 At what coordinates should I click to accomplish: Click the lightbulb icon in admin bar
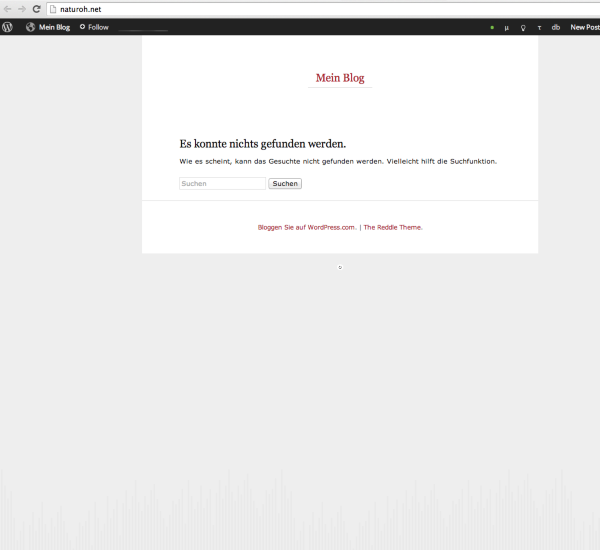(523, 28)
